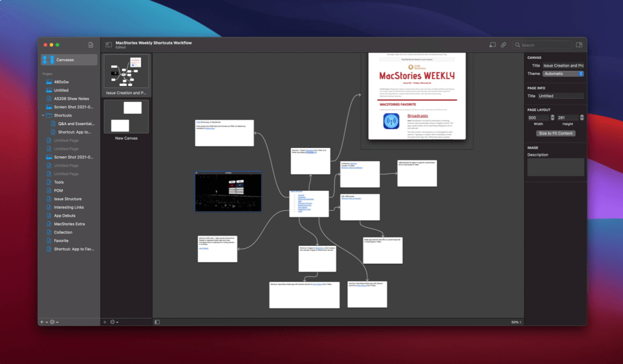Click the new page icon in sidebar header
The width and height of the screenshot is (623, 364).
(x=91, y=45)
